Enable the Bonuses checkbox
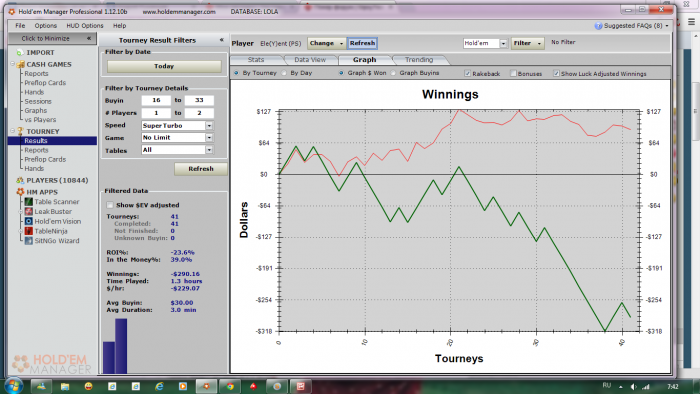The height and width of the screenshot is (394, 700). [513, 73]
